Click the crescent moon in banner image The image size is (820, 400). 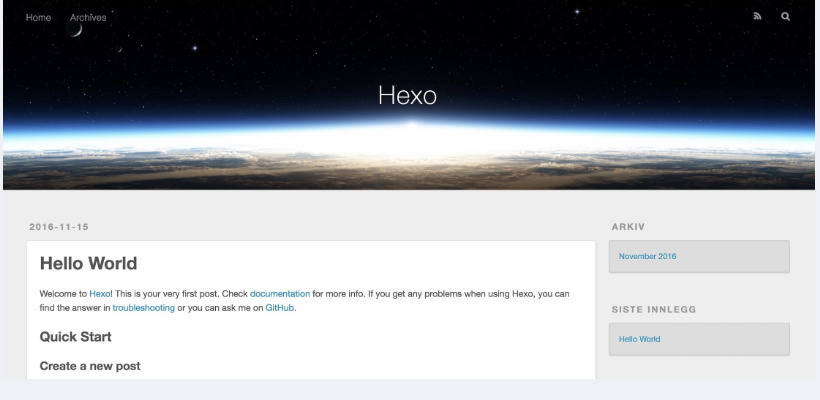[x=75, y=30]
